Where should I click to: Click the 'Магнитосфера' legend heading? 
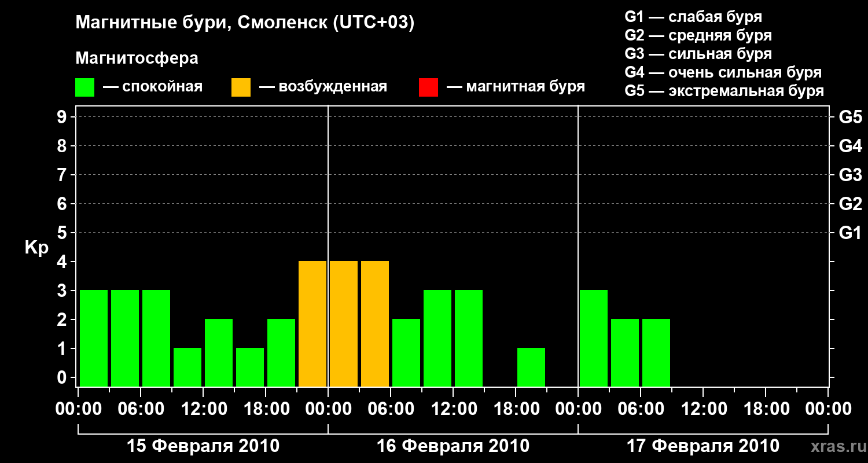[x=137, y=58]
